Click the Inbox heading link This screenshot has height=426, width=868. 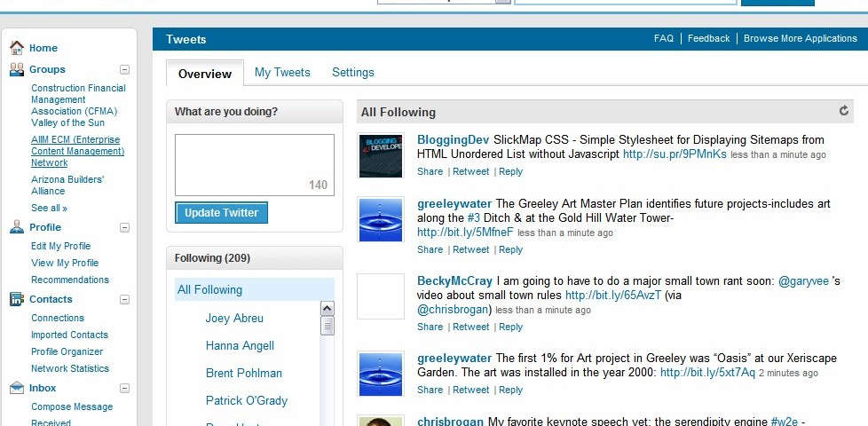(43, 389)
